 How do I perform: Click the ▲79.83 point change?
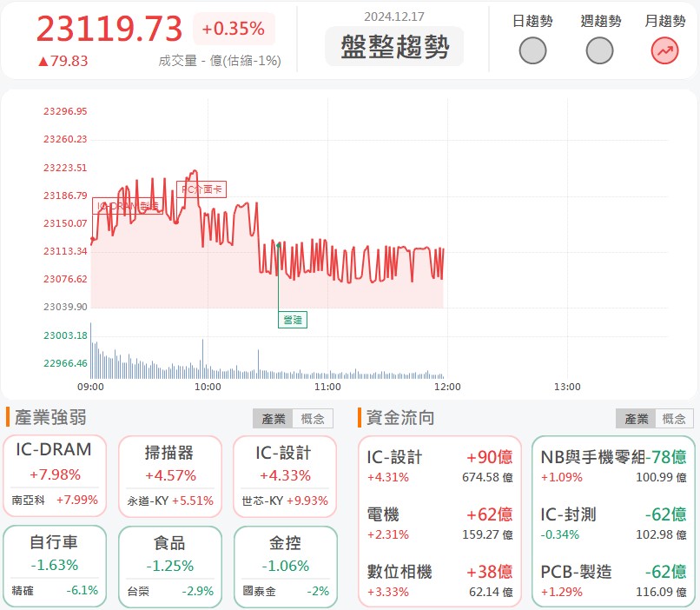point(63,61)
